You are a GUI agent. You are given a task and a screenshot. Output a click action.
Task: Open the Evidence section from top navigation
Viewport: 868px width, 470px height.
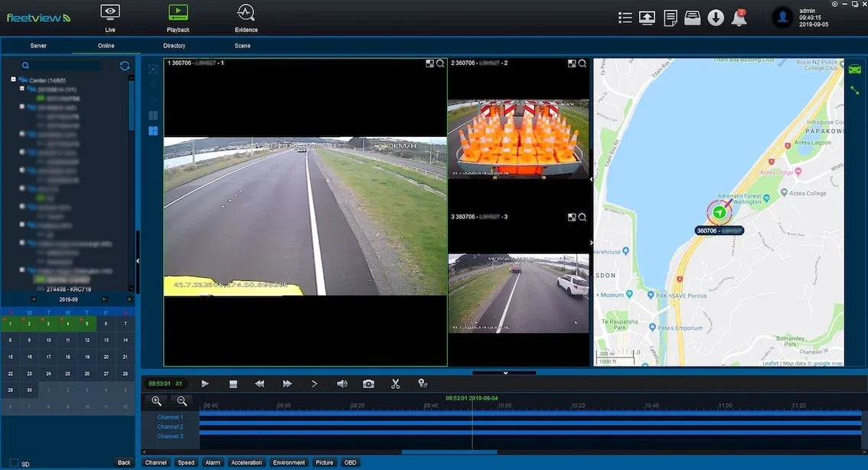click(x=246, y=17)
